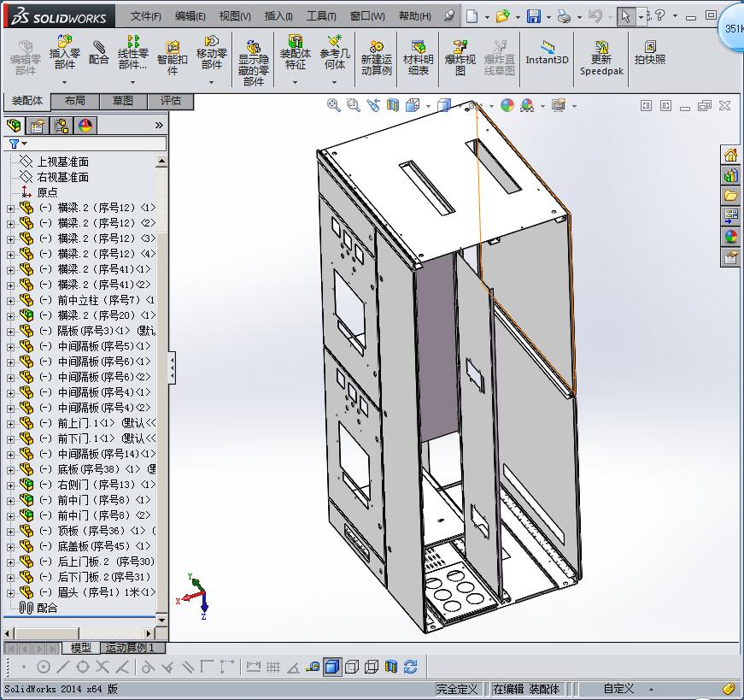
Task: Switch to the 草图 (Sketch) tab
Action: (122, 101)
